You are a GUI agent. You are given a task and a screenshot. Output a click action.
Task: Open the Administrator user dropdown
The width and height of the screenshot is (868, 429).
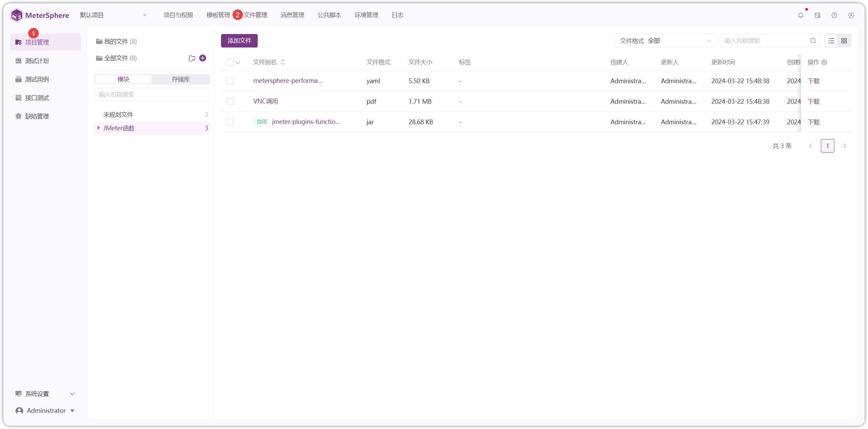tap(45, 410)
